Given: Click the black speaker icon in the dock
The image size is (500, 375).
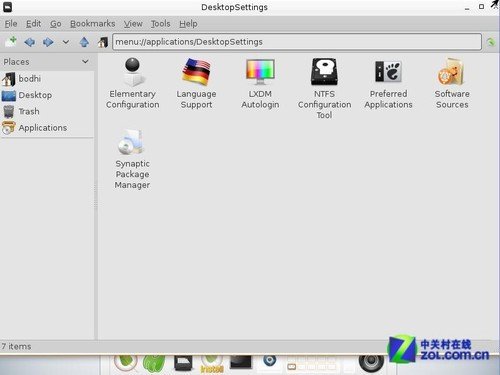Looking at the screenshot, I should click(x=371, y=363).
